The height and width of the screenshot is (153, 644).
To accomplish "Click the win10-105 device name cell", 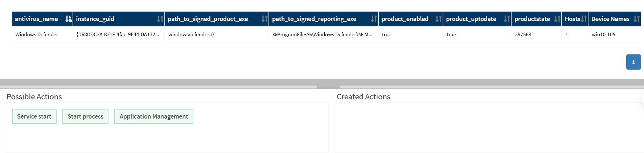I will coord(614,34).
